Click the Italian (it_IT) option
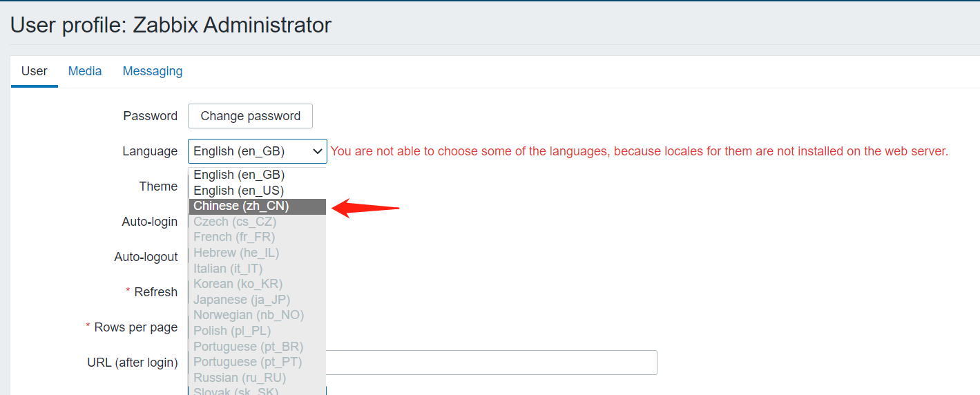980x395 pixels. pyautogui.click(x=228, y=269)
